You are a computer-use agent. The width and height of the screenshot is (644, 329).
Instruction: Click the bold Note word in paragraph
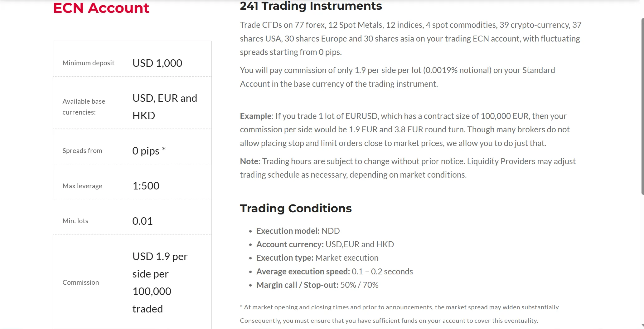pyautogui.click(x=249, y=161)
